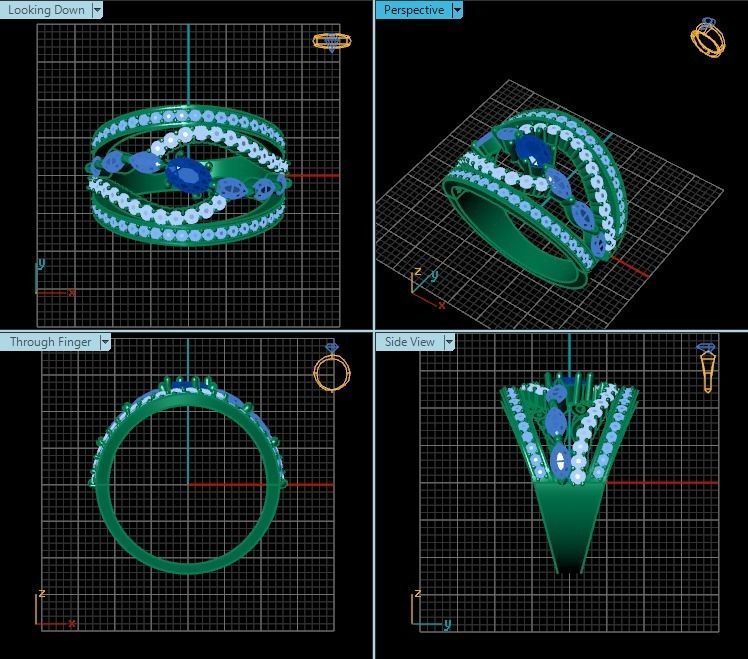Select the Through Finger viewport title
This screenshot has height=659, width=748.
51,342
